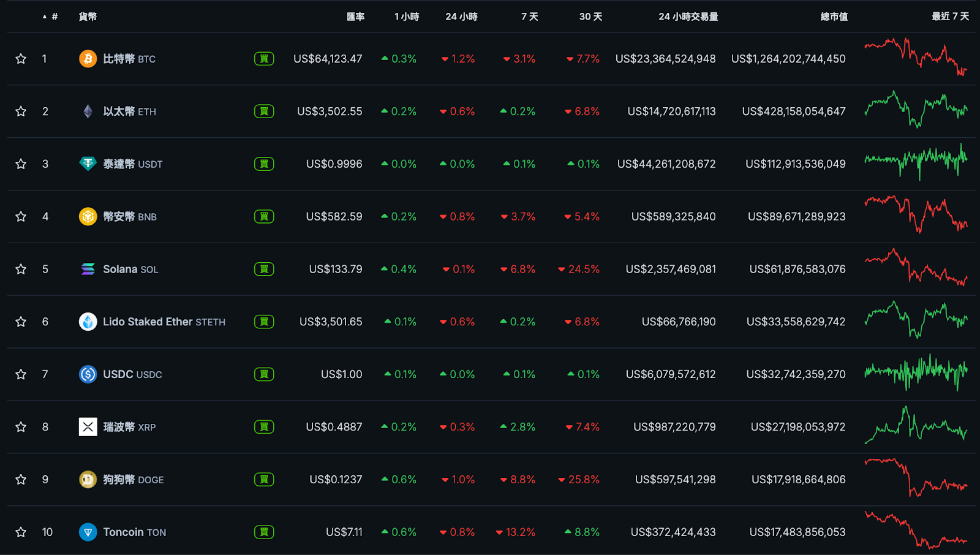Image resolution: width=980 pixels, height=555 pixels.
Task: Click the XRP logo icon
Action: pos(88,427)
